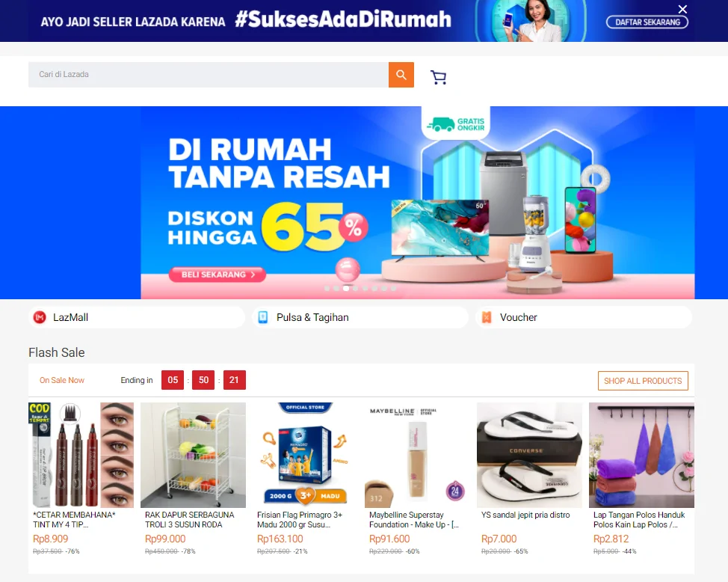Click the LazMall red logo icon
Viewport: 728px width, 582px height.
click(40, 317)
